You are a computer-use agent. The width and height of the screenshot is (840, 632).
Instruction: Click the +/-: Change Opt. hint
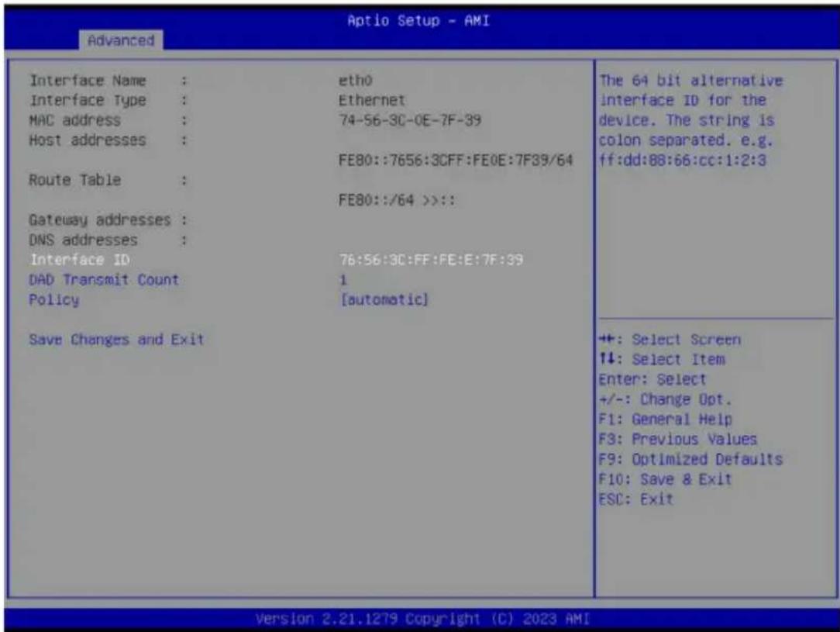tap(665, 399)
